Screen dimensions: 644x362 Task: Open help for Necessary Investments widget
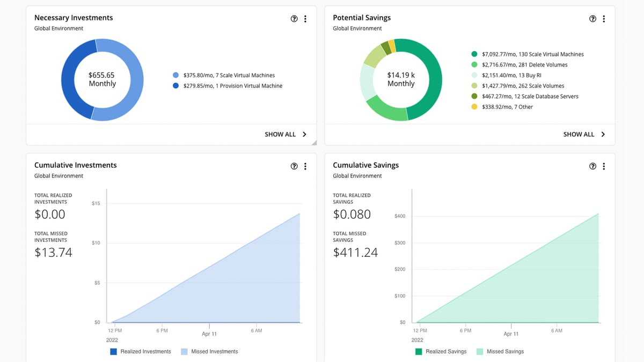[294, 19]
